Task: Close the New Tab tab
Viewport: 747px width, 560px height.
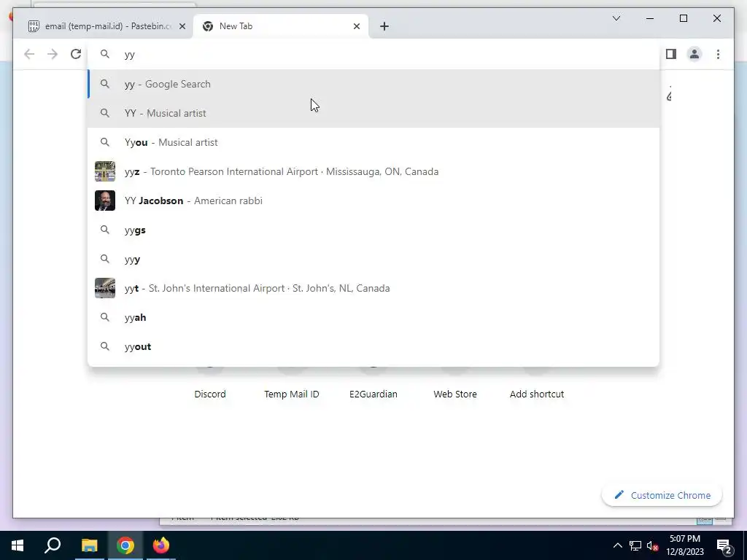Action: [356, 26]
